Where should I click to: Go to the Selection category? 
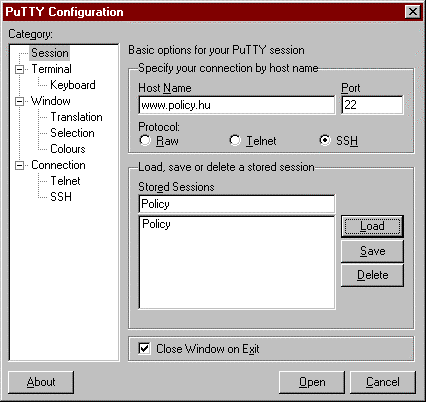[72, 133]
